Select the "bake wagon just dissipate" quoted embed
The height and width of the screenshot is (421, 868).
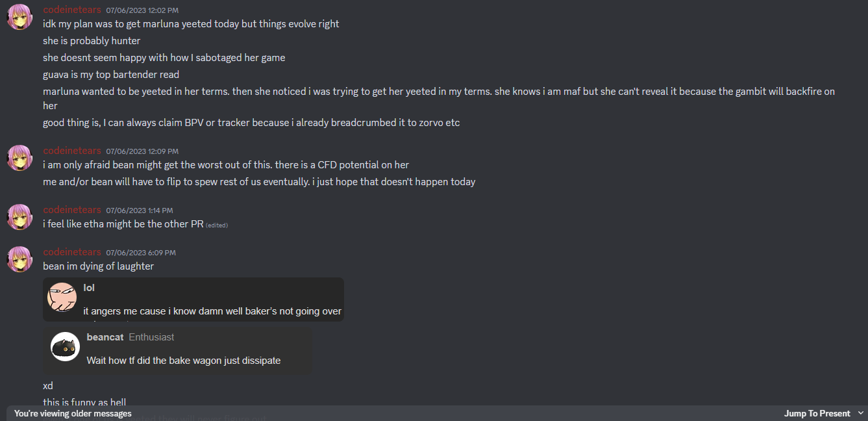[177, 350]
